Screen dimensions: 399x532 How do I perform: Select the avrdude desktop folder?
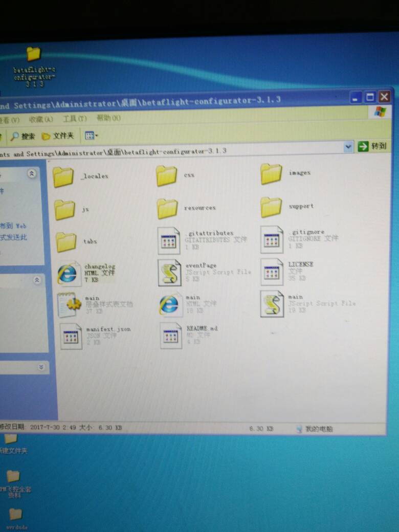coord(15,515)
